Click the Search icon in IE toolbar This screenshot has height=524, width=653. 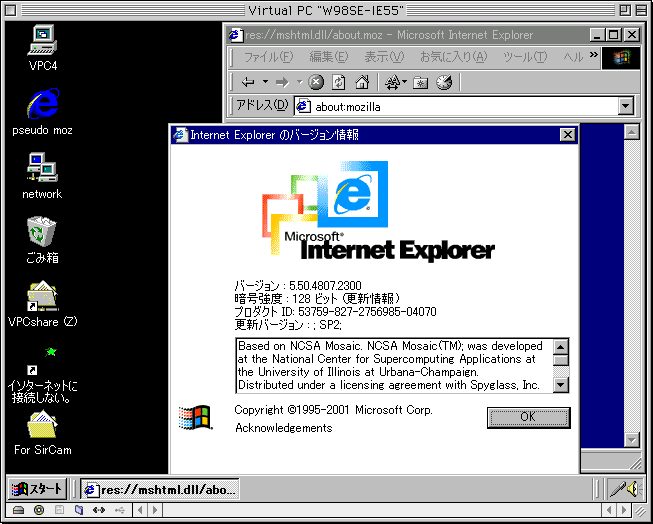tap(392, 82)
